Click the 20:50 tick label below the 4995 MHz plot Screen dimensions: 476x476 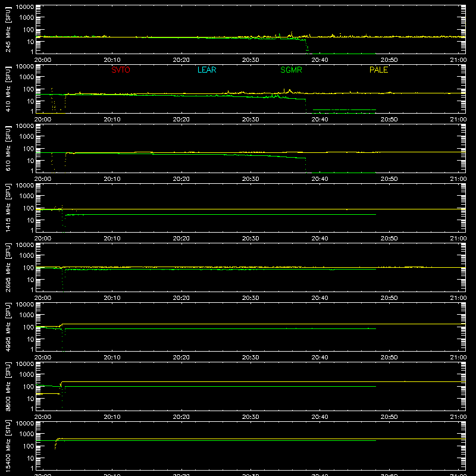pyautogui.click(x=389, y=358)
